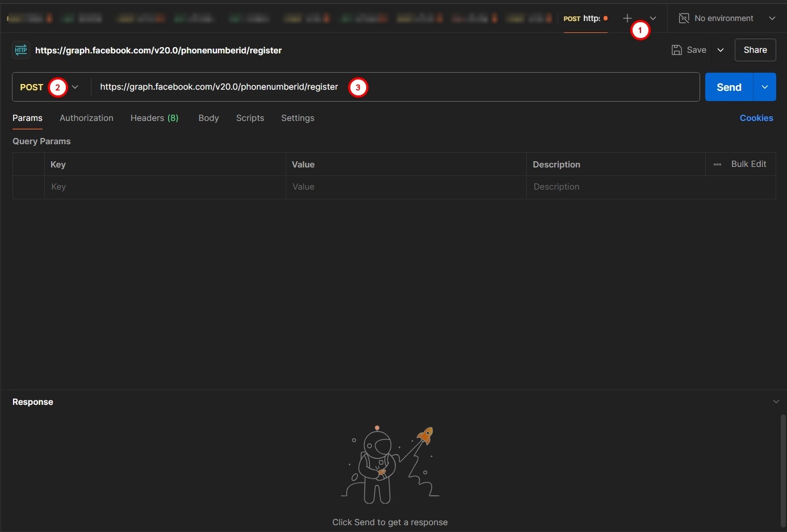Expand the Save options arrow
The height and width of the screenshot is (532, 787).
point(721,50)
